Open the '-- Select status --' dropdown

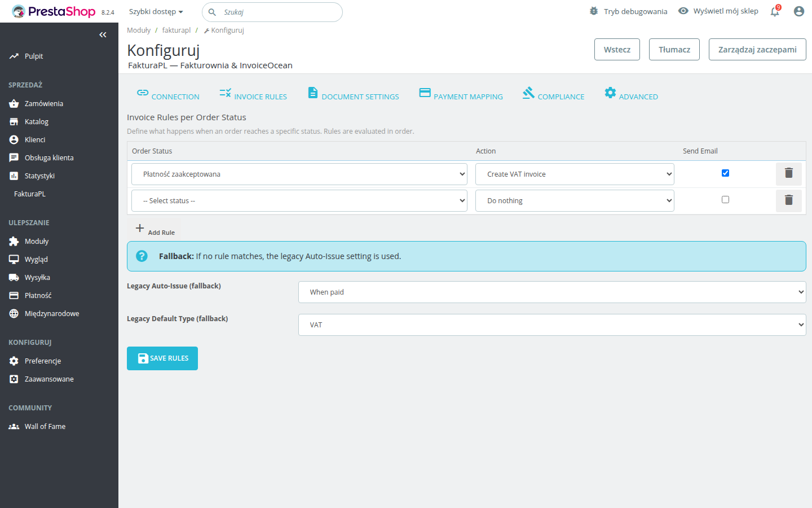(x=299, y=200)
